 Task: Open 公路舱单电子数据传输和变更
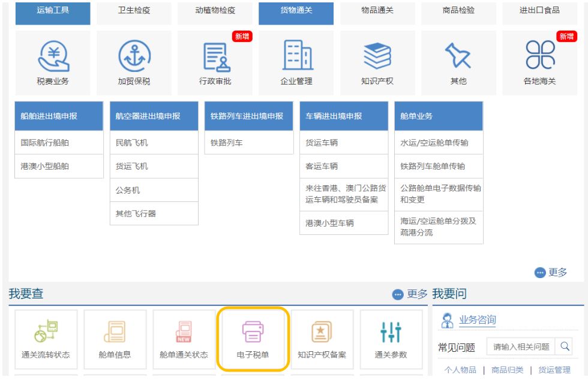(439, 194)
